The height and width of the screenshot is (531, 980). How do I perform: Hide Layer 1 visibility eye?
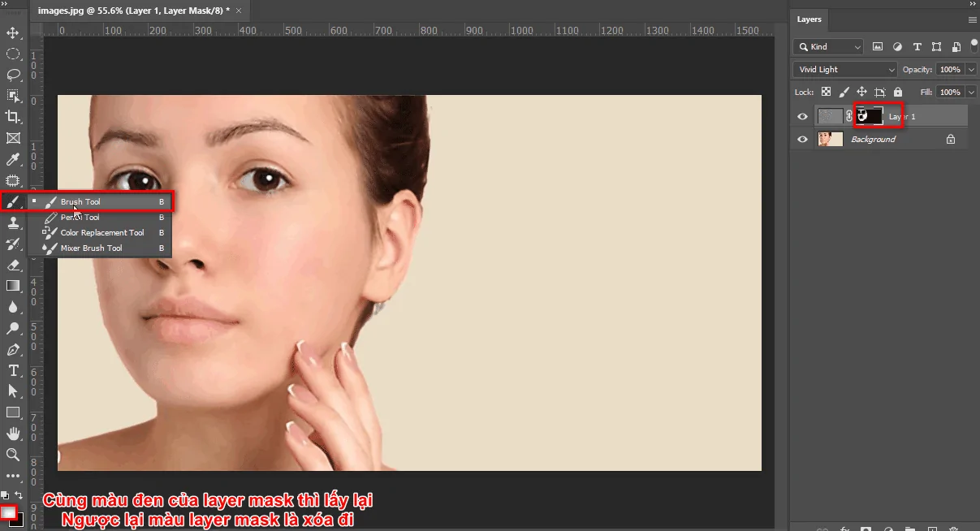tap(803, 117)
